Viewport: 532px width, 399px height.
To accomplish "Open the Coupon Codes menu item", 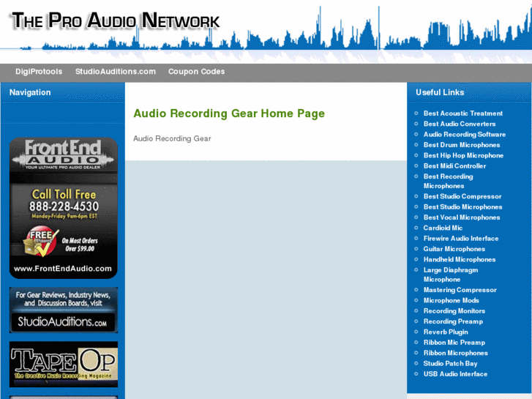I will 196,72.
